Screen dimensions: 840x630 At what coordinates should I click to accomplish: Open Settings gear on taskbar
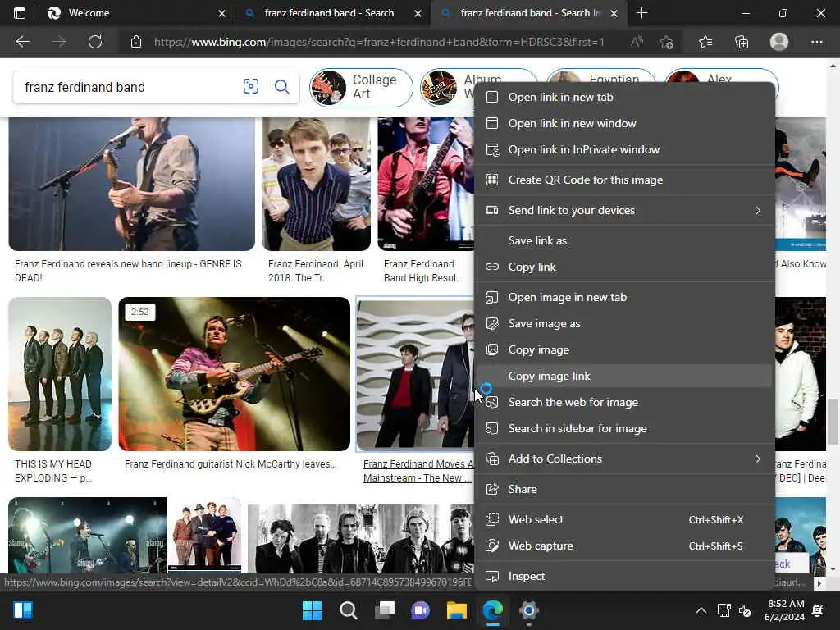point(528,610)
